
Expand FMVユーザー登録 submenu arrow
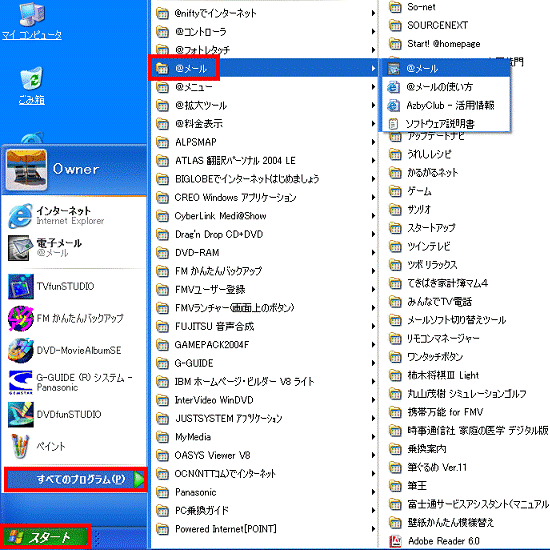(x=373, y=289)
